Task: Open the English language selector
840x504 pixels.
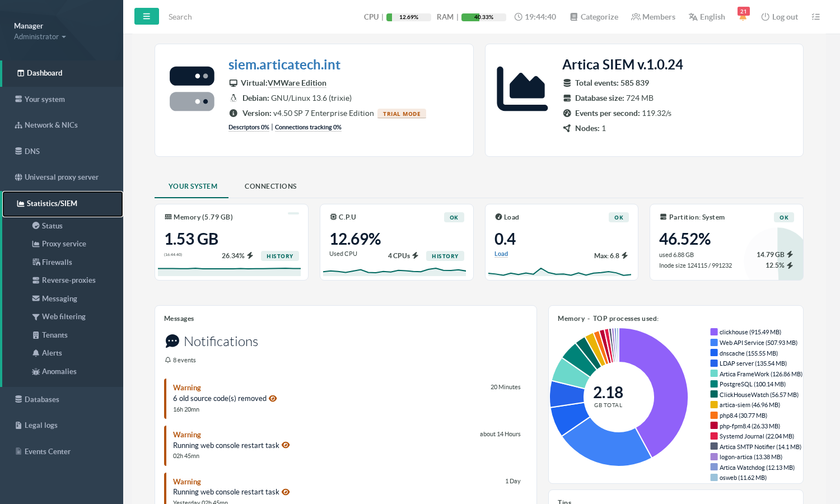Action: pos(707,17)
